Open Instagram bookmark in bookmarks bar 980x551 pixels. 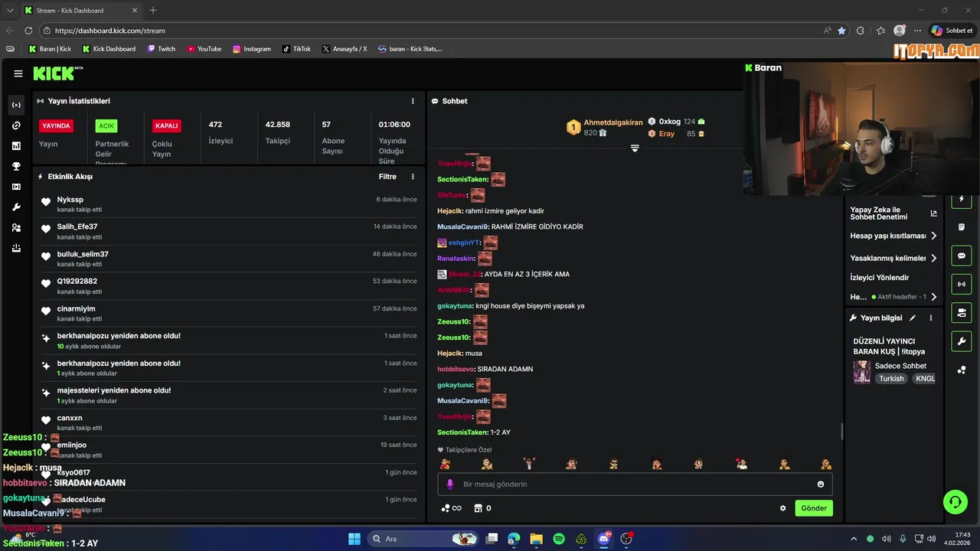point(252,49)
